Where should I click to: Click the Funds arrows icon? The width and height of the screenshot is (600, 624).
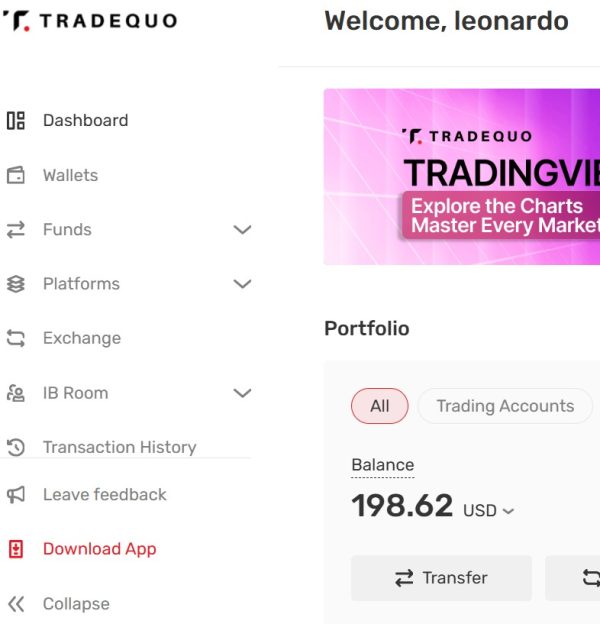coord(16,230)
